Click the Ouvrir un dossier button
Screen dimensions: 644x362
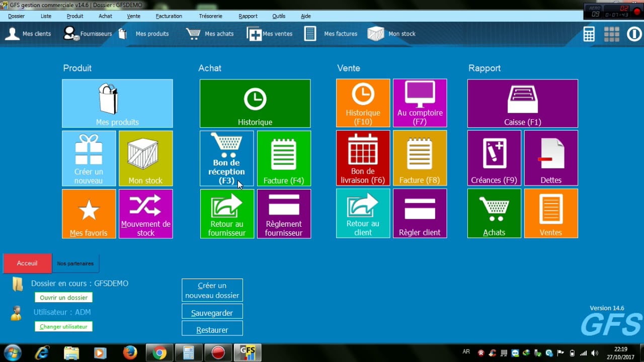[x=64, y=298]
